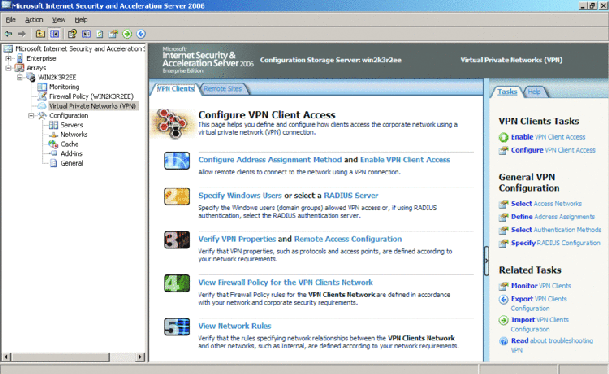Open Configure Address Assignment Method link

pos(270,160)
